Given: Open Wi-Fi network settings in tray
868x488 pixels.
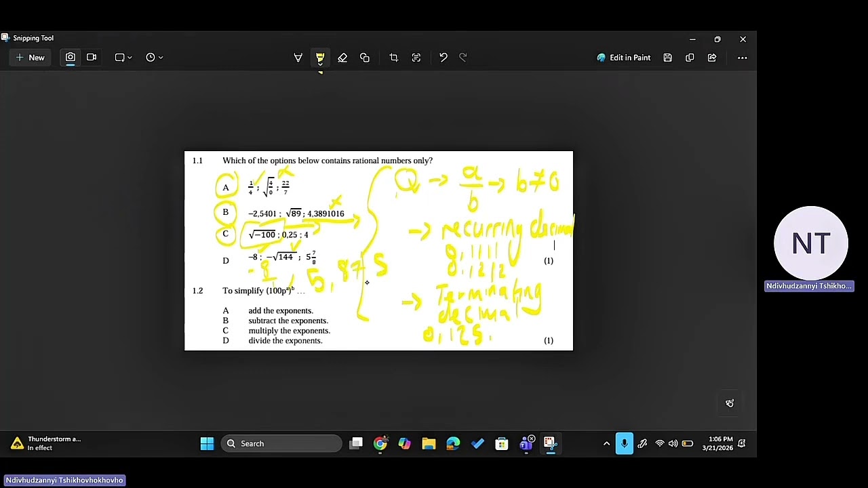Looking at the screenshot, I should point(660,443).
